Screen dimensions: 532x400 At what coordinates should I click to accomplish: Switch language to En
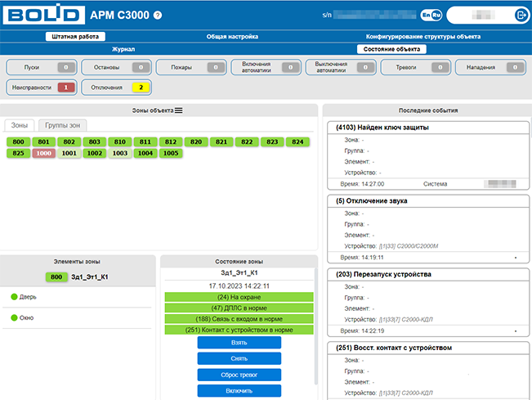pyautogui.click(x=426, y=16)
